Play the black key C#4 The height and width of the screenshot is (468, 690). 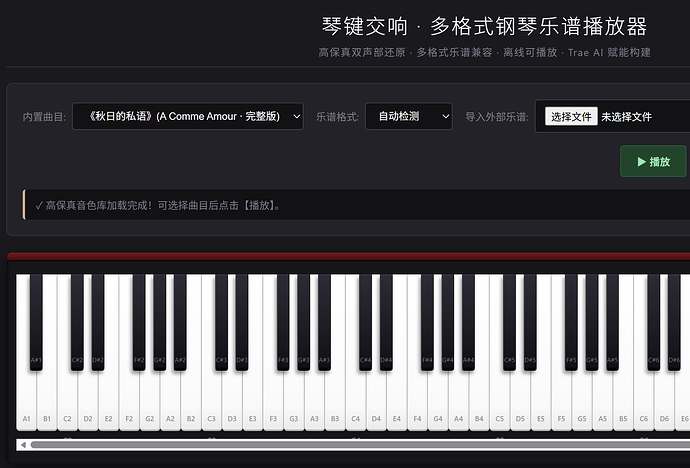point(365,322)
